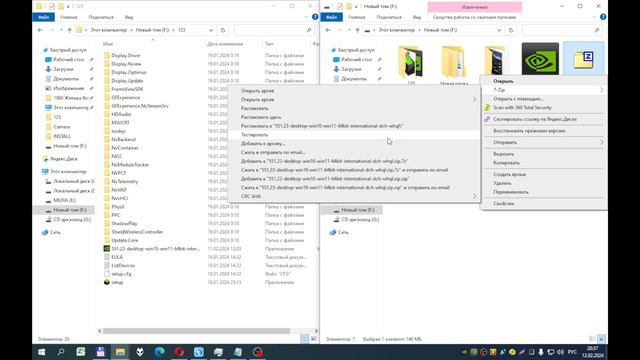The image size is (640, 360).
Task: Select folder "123" icon in right window
Action: pyautogui.click(x=411, y=62)
